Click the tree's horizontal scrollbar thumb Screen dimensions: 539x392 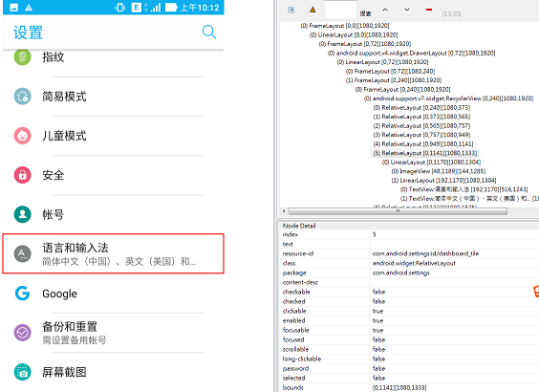click(399, 211)
